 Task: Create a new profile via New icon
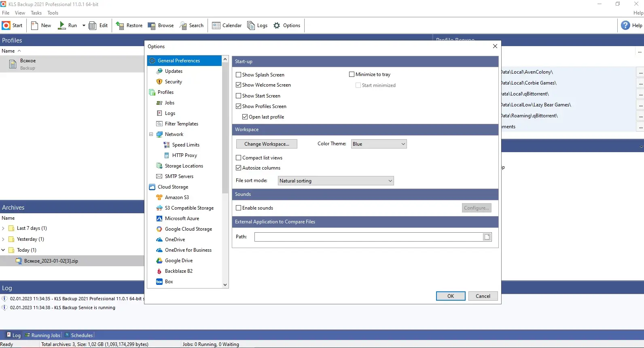(35, 25)
